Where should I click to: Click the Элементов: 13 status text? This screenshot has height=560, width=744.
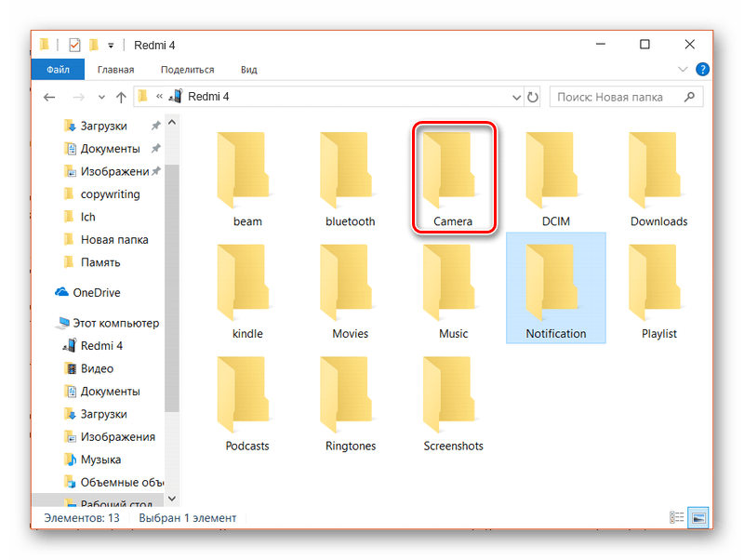click(x=82, y=518)
